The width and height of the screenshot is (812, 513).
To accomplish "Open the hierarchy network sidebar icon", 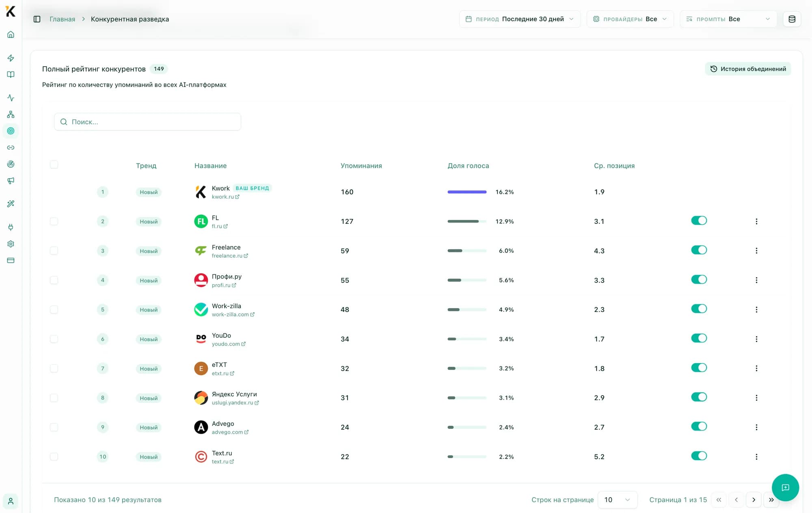I will pos(11,115).
